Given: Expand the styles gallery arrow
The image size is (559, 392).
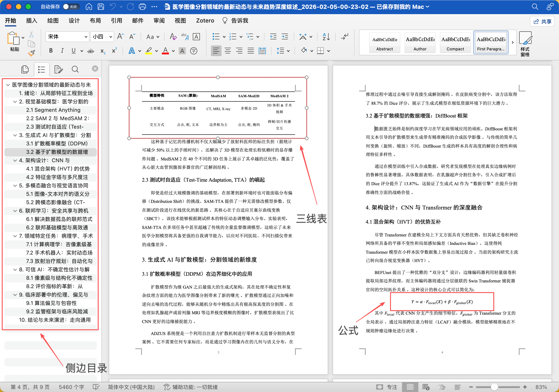Looking at the screenshot, I should tap(513, 42).
